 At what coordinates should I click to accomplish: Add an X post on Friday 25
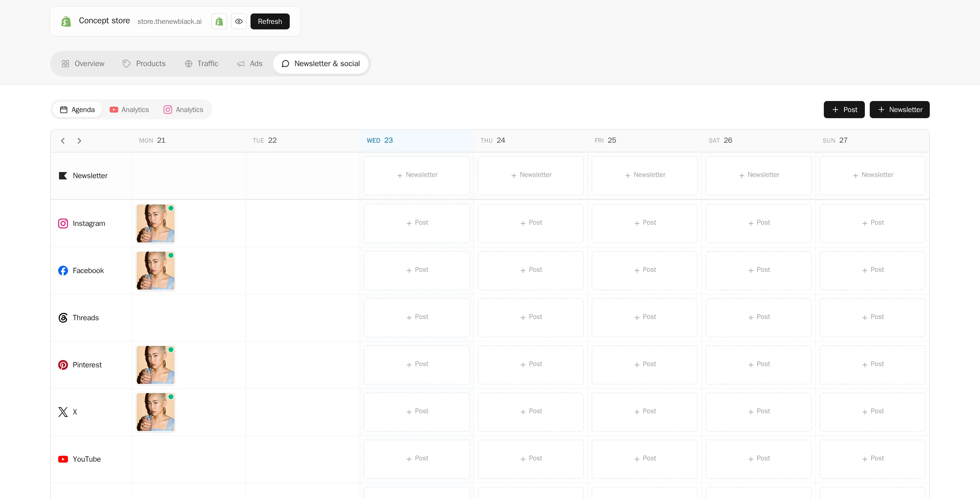644,412
